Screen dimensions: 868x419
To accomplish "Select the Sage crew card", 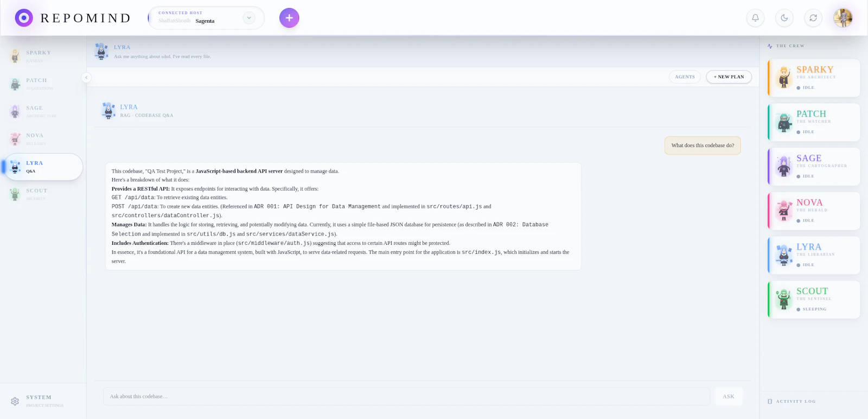I will point(814,167).
